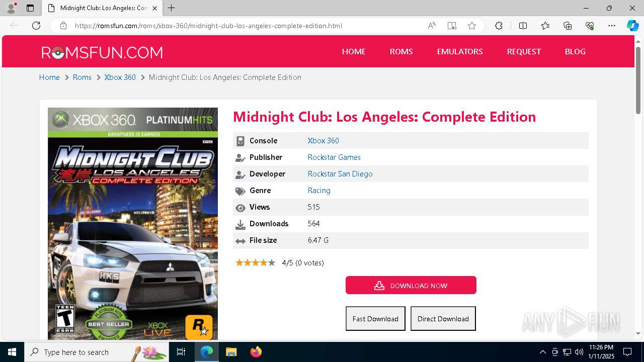Click the taskbar search box
This screenshot has height=362, width=644.
pyautogui.click(x=97, y=352)
